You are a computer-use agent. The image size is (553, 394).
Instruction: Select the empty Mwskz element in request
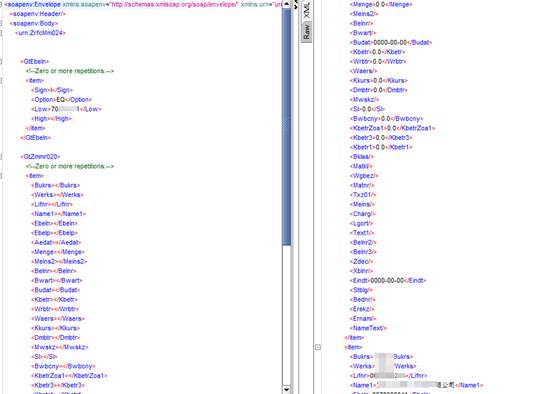click(60, 347)
